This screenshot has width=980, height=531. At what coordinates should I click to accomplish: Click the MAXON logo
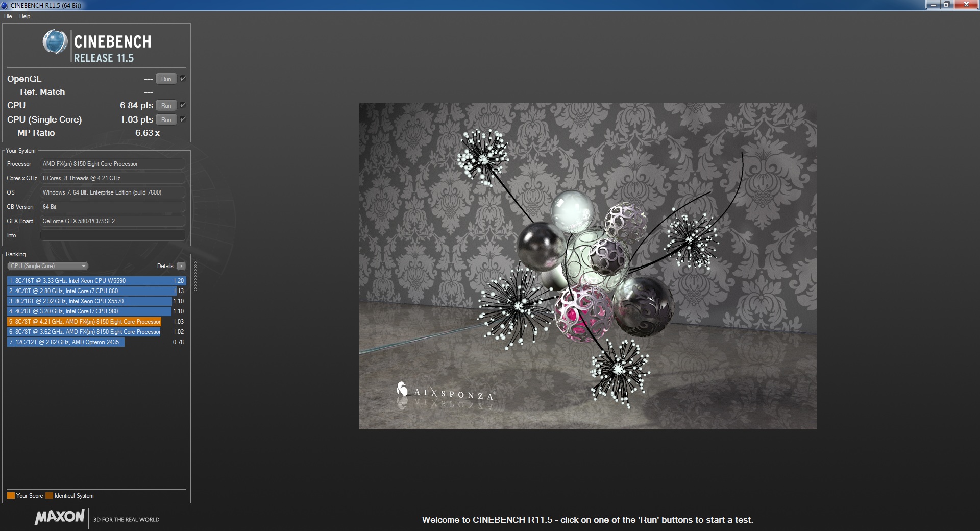(59, 517)
